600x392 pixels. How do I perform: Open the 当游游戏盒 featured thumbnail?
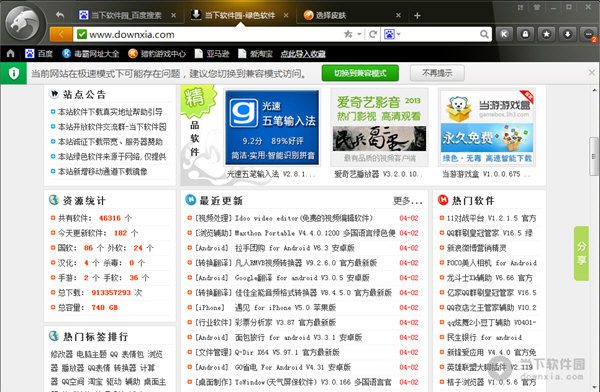(x=486, y=127)
